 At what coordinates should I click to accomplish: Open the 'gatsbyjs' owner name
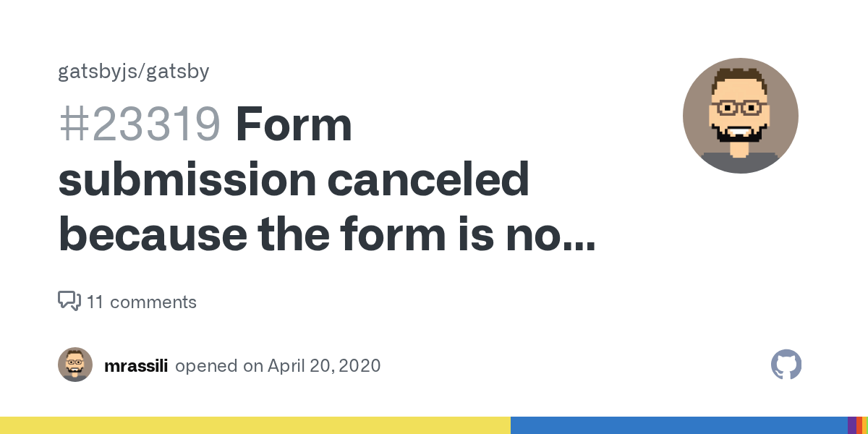[99, 72]
